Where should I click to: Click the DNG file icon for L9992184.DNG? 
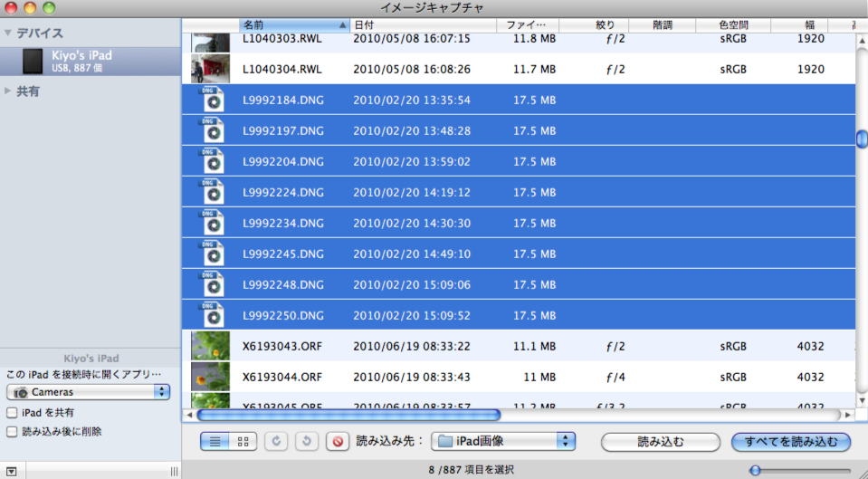[x=211, y=100]
